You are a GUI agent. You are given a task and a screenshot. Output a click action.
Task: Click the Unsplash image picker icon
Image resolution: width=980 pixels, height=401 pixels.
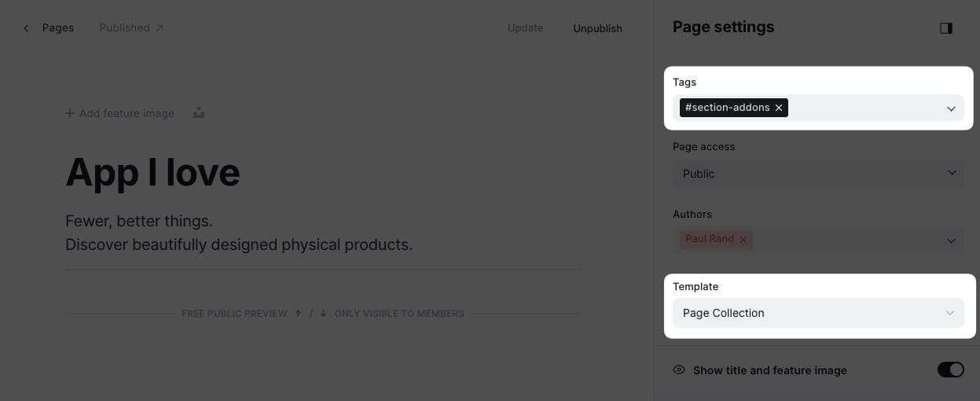point(199,113)
